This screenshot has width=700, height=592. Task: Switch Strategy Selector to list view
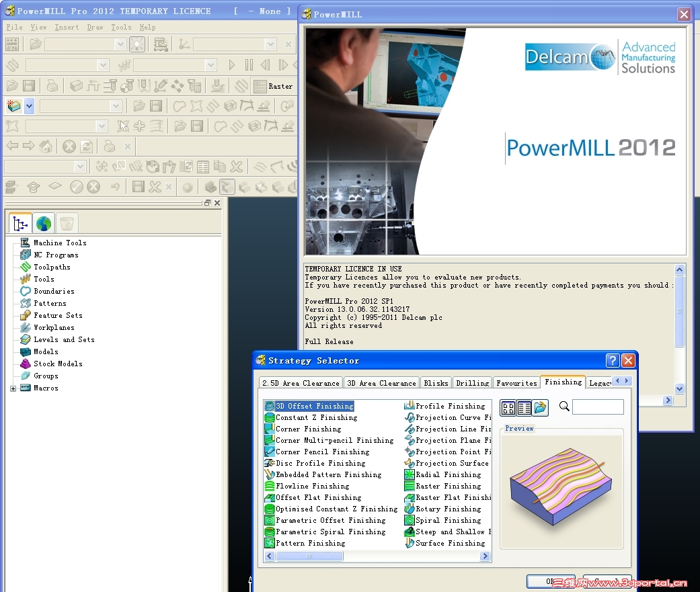524,407
